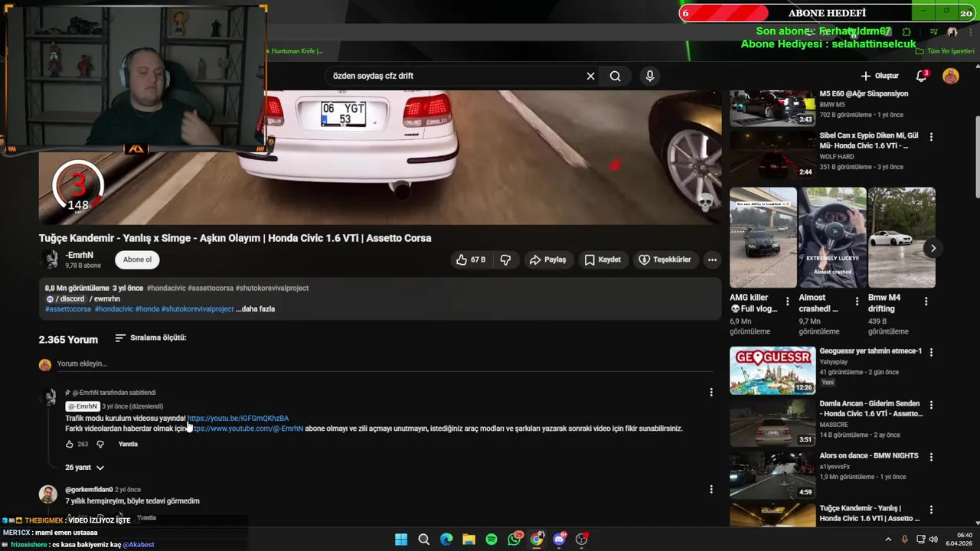Open Tüm Yer İşaretleri bookmarks folder

click(946, 51)
